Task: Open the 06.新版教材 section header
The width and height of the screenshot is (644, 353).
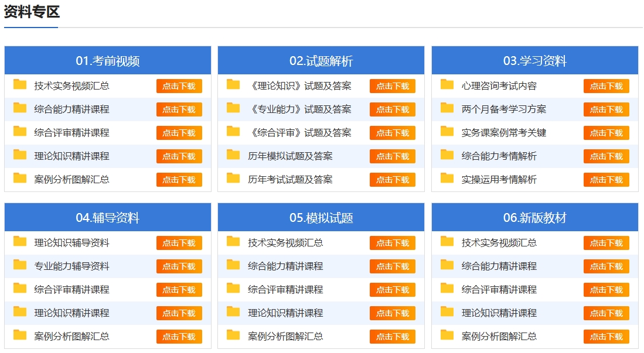Action: point(535,218)
